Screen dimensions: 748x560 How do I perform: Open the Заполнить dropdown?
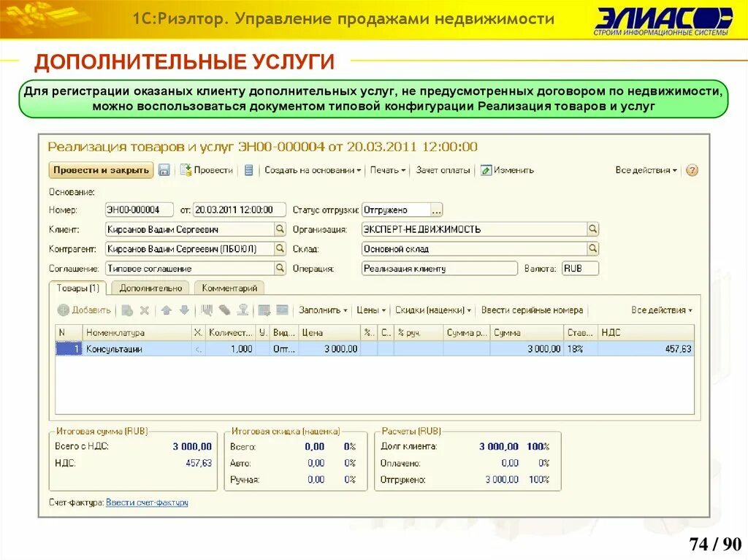tap(322, 310)
